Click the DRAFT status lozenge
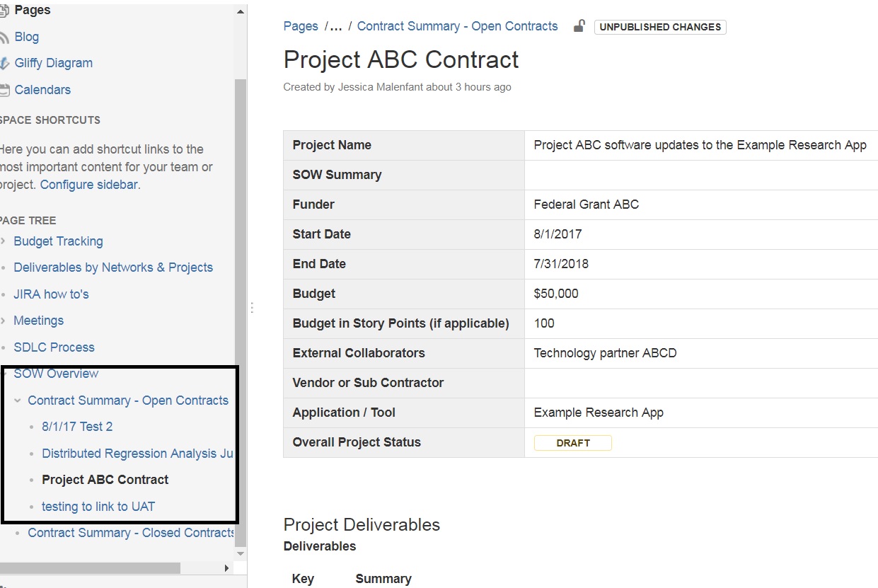The width and height of the screenshot is (878, 588). (x=572, y=442)
